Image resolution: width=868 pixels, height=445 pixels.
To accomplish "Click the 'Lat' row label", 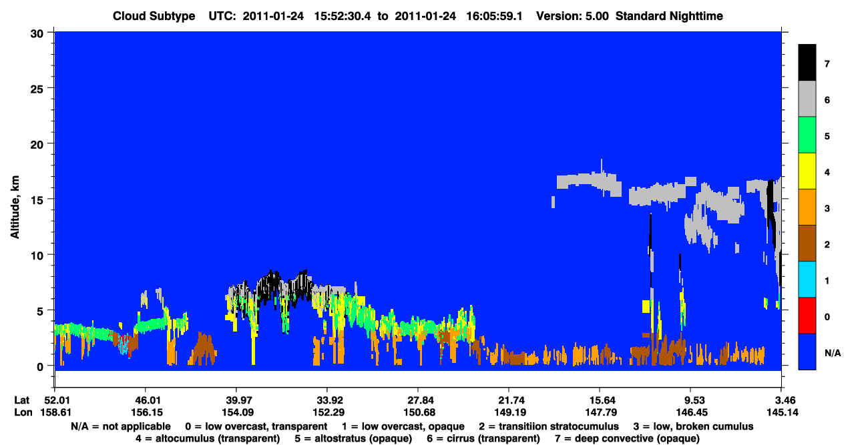I will [22, 400].
